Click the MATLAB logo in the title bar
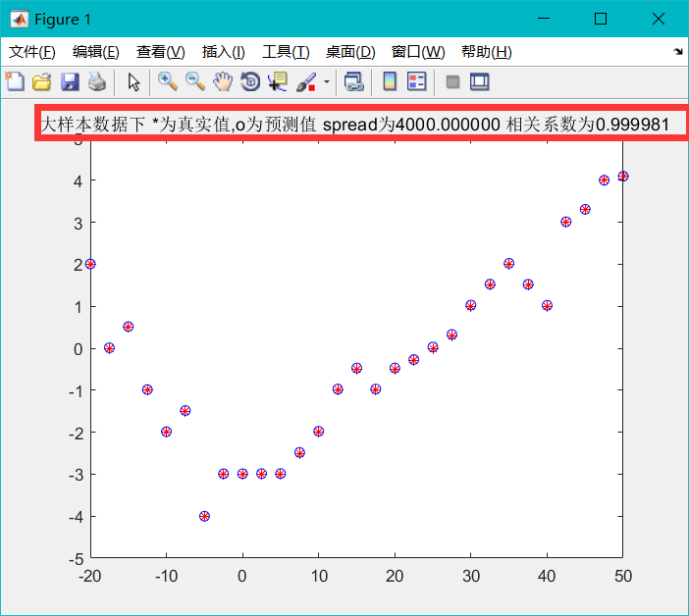 20,19
